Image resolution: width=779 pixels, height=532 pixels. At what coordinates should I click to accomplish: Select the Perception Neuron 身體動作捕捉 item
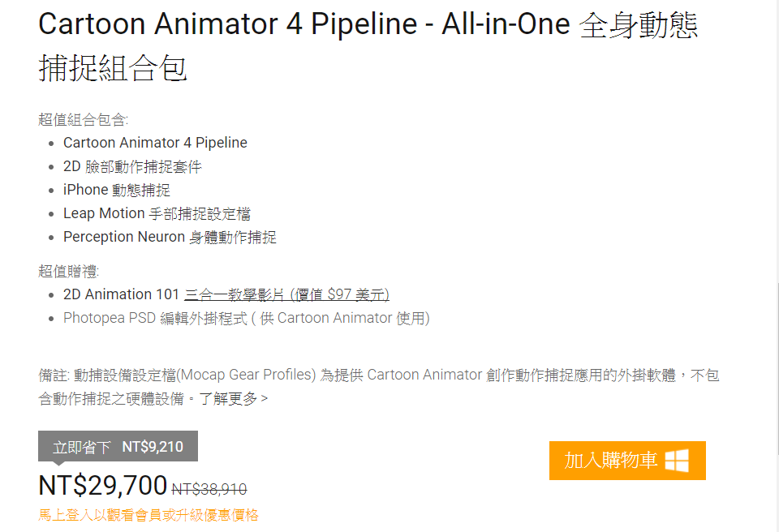[x=170, y=237]
